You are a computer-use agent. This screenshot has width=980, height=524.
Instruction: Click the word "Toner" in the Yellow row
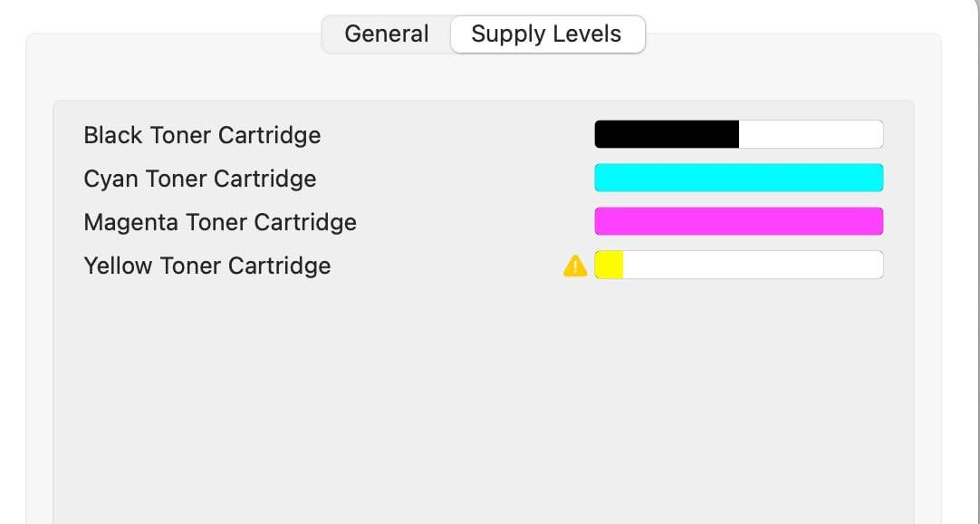(x=191, y=266)
